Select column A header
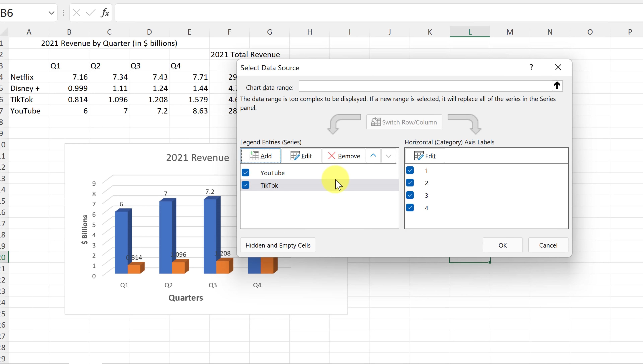 point(29,32)
